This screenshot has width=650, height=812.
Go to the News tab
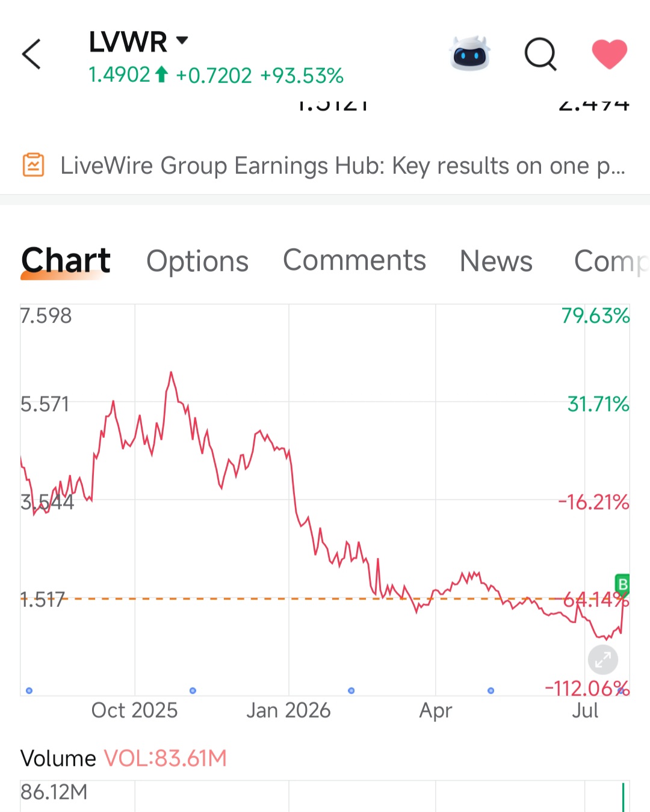tap(496, 261)
